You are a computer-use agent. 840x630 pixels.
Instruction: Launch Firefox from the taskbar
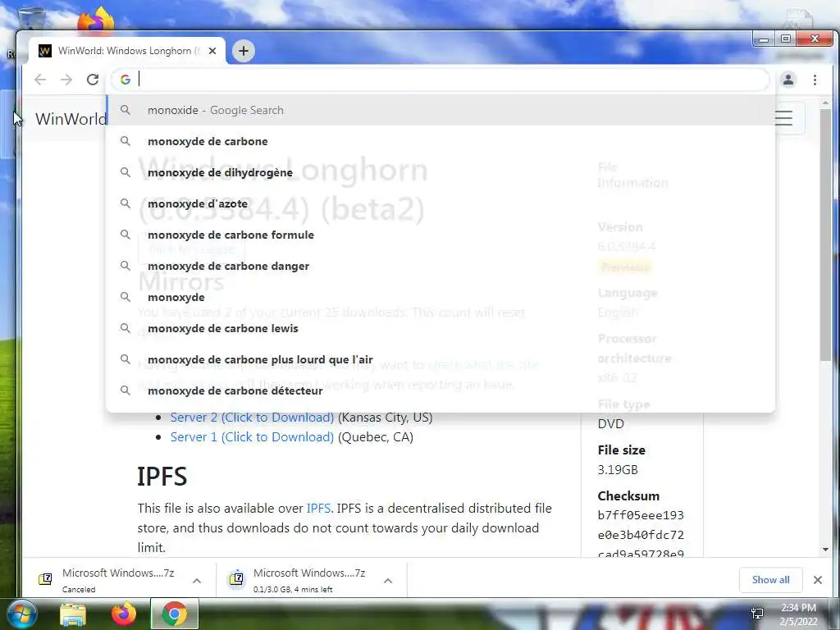[x=124, y=614]
